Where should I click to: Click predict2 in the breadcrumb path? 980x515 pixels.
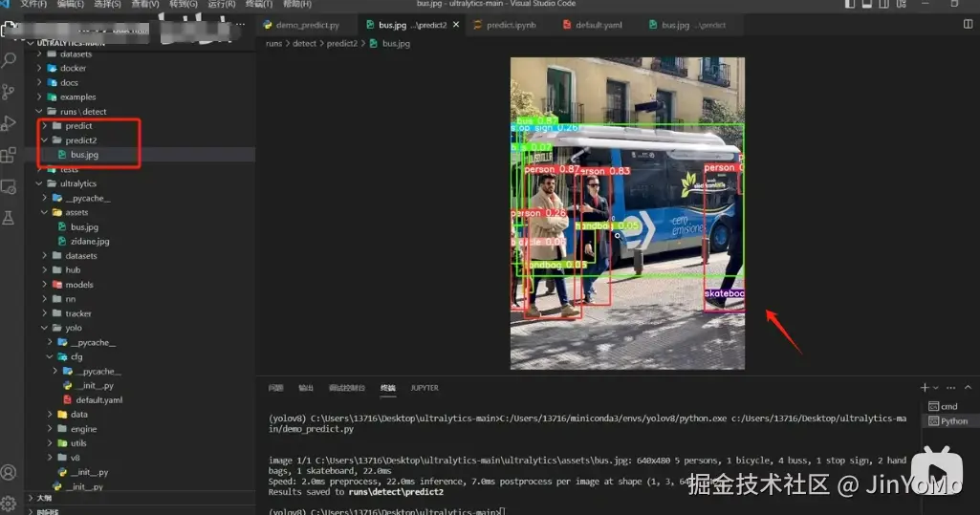coord(342,44)
